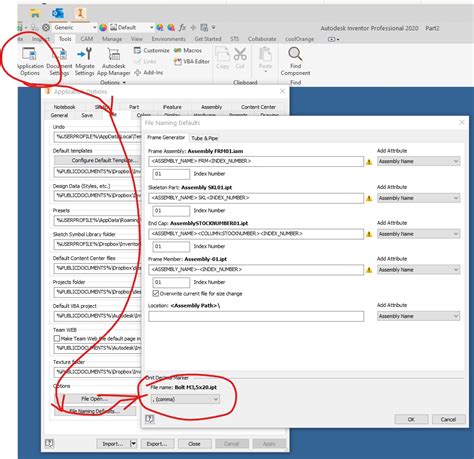Open the Collaborate ribbon tab
474x459 pixels.
(262, 39)
